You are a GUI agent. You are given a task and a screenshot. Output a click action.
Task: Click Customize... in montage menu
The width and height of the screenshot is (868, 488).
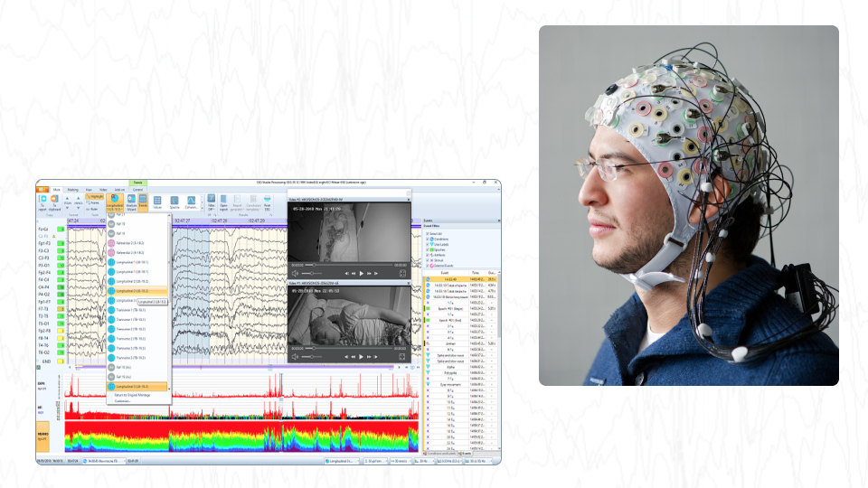click(122, 400)
